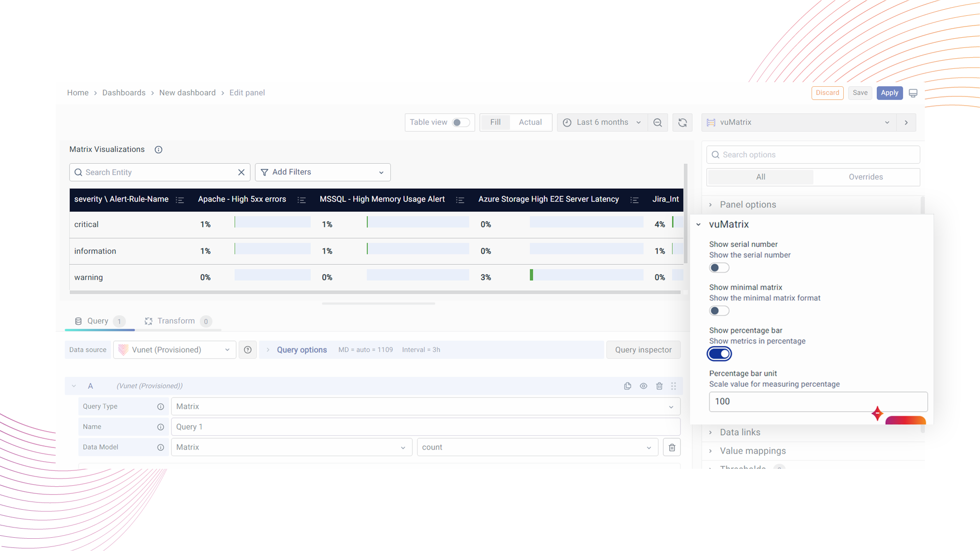The image size is (980, 551).
Task: Open the Last 6 months time picker
Action: (602, 122)
